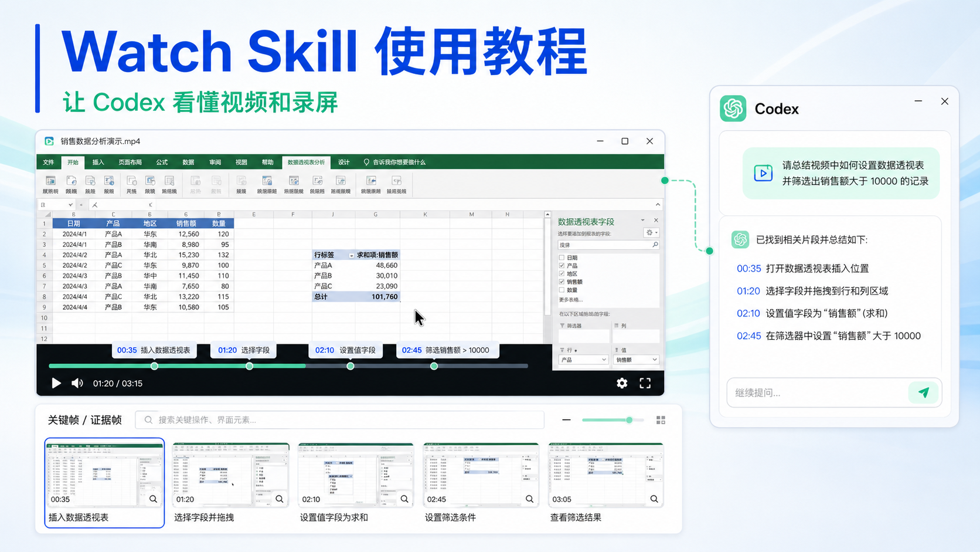
Task: Magnify the 02:45 keyframe thumbnail
Action: tap(530, 499)
